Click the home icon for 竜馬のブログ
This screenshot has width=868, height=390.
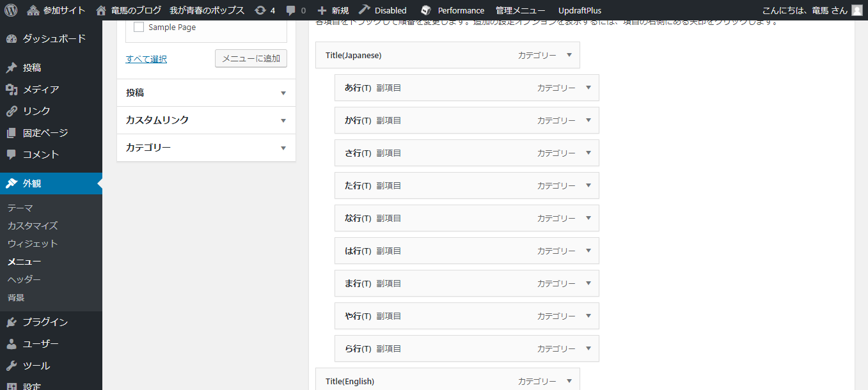(x=101, y=10)
